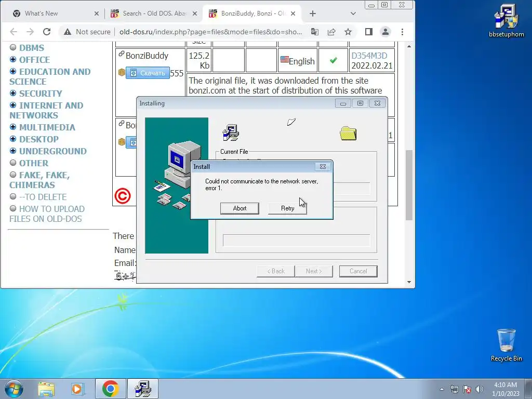Open HOW TO UPLOAD FILES ON OLD-DOS link
The width and height of the screenshot is (532, 399).
[x=47, y=214]
